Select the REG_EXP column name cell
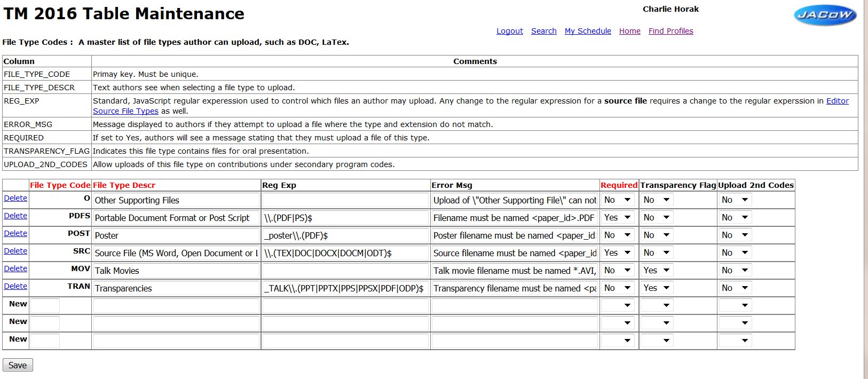 47,106
